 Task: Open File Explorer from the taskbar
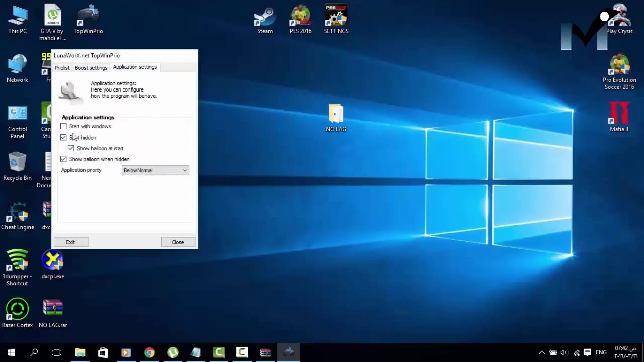80,352
